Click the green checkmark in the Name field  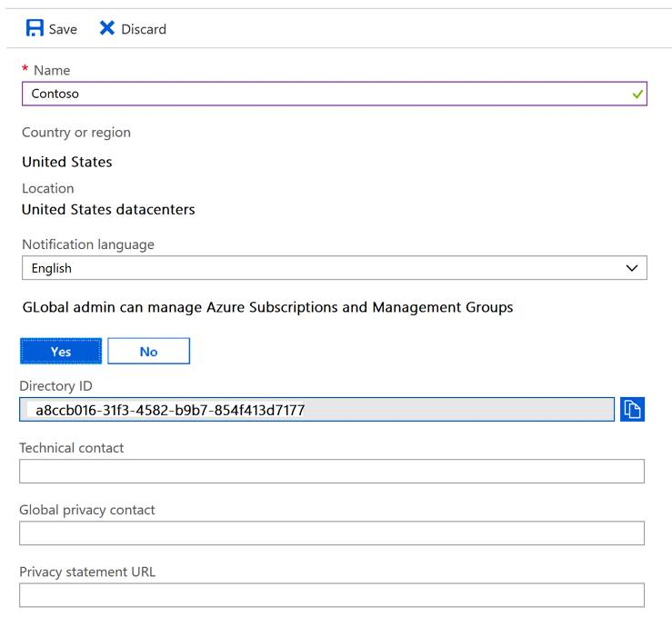click(x=638, y=94)
